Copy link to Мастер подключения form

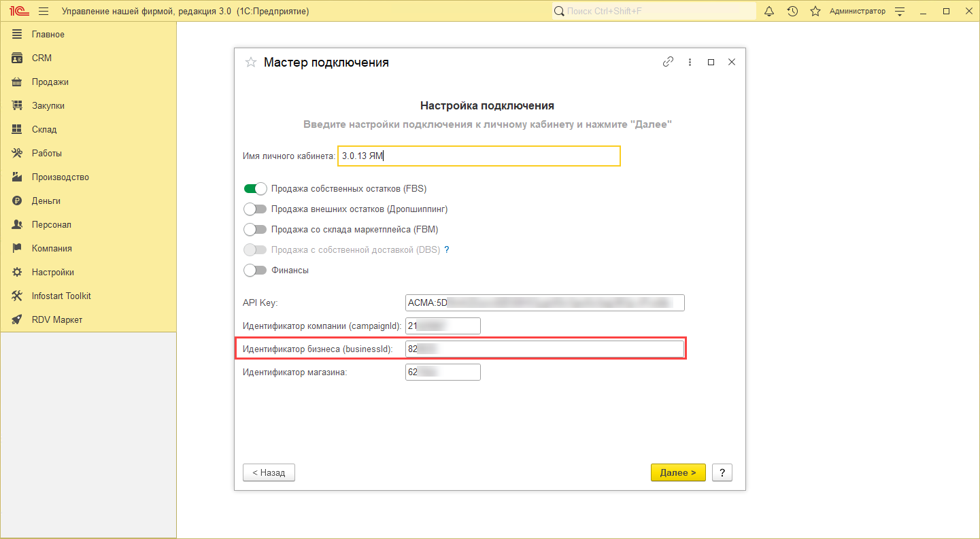(x=668, y=62)
